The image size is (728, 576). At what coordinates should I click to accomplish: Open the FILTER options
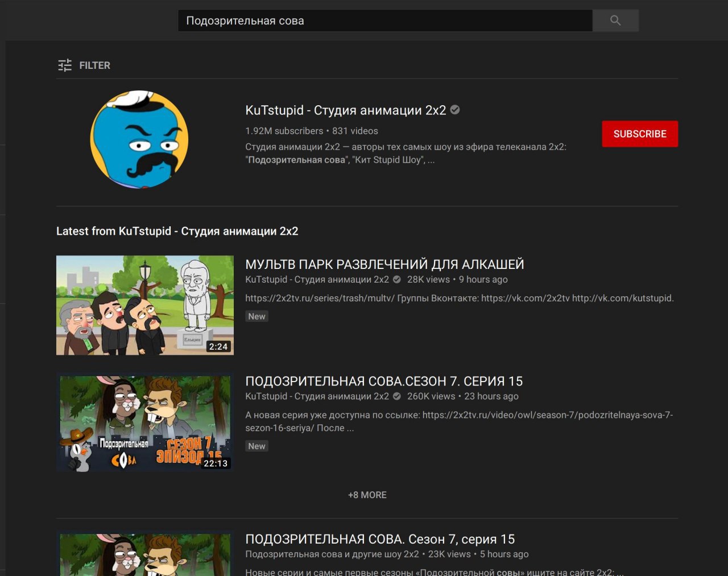click(84, 65)
